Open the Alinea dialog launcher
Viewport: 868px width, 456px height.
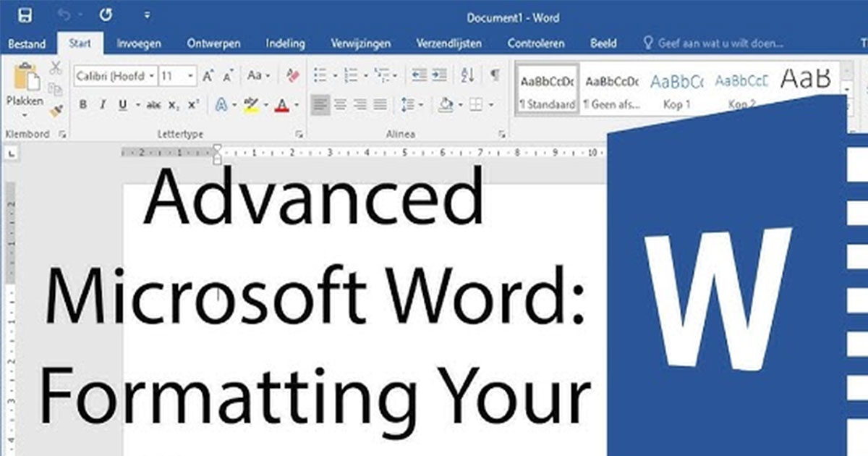pyautogui.click(x=502, y=135)
